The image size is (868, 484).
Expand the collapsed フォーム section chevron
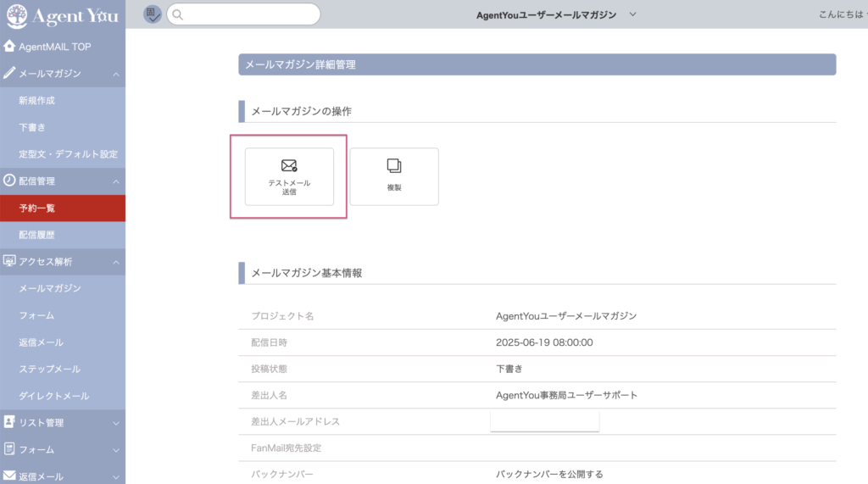click(x=115, y=450)
